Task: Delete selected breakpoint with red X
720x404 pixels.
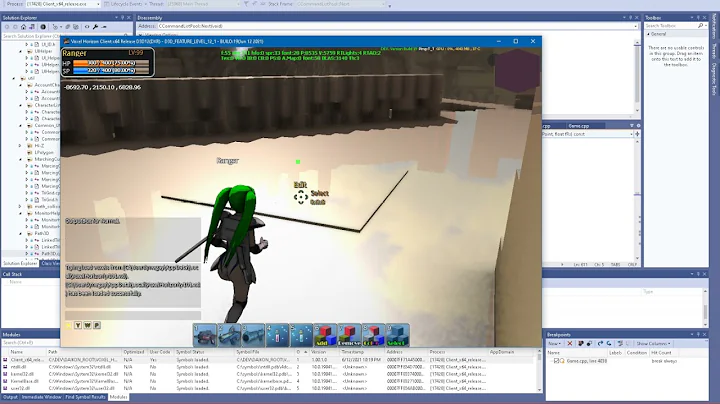Action: pos(570,343)
